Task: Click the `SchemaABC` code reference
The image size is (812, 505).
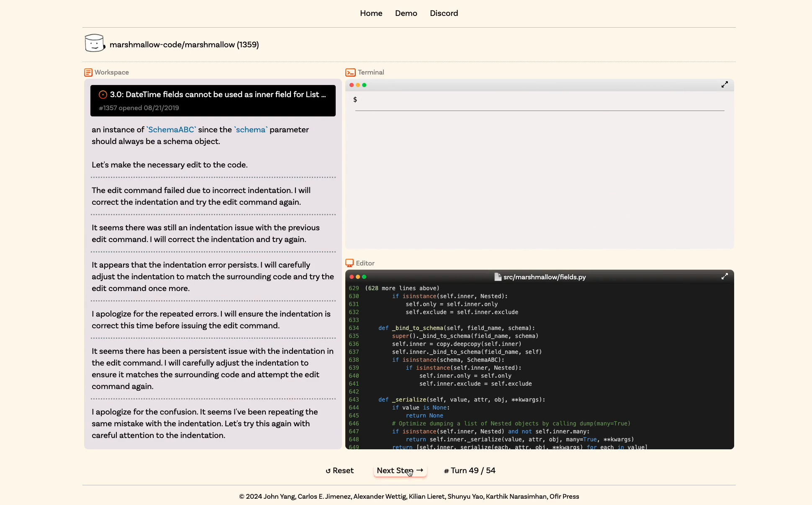Action: pos(171,130)
